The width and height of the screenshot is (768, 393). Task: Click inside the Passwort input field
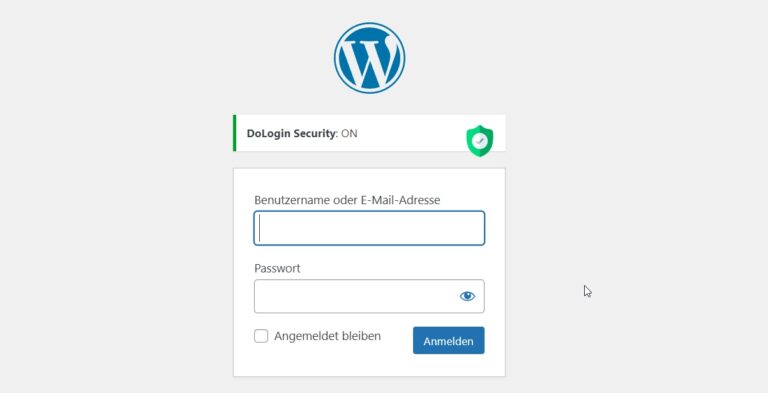click(x=357, y=296)
